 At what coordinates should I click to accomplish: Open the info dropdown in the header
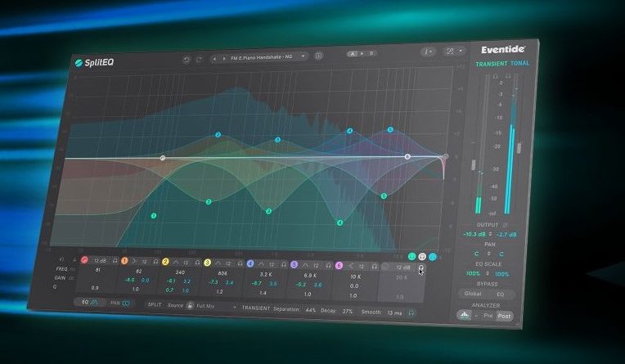tap(428, 52)
